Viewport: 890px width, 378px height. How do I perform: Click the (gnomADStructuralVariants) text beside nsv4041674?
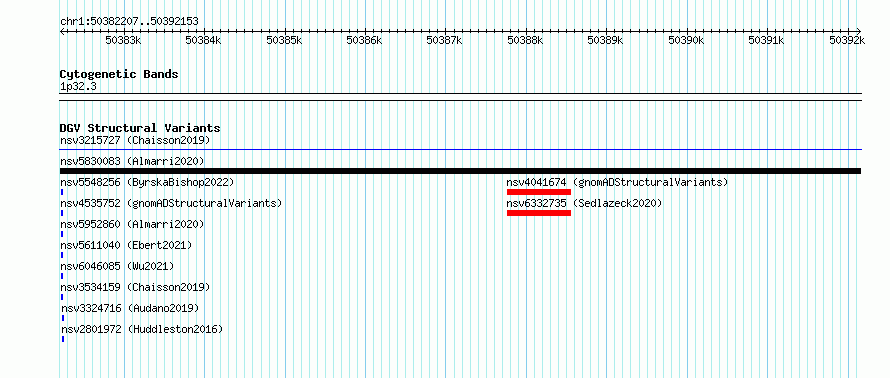(650, 182)
